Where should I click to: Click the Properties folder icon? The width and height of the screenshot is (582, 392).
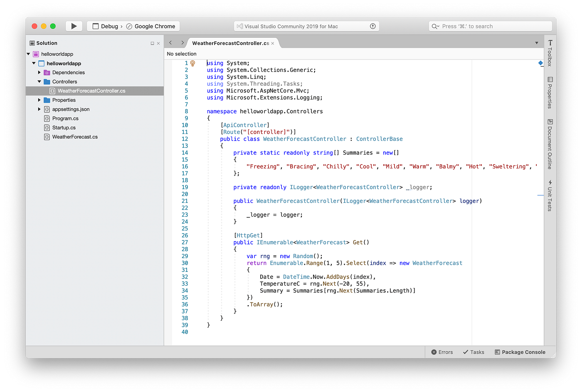pos(47,100)
